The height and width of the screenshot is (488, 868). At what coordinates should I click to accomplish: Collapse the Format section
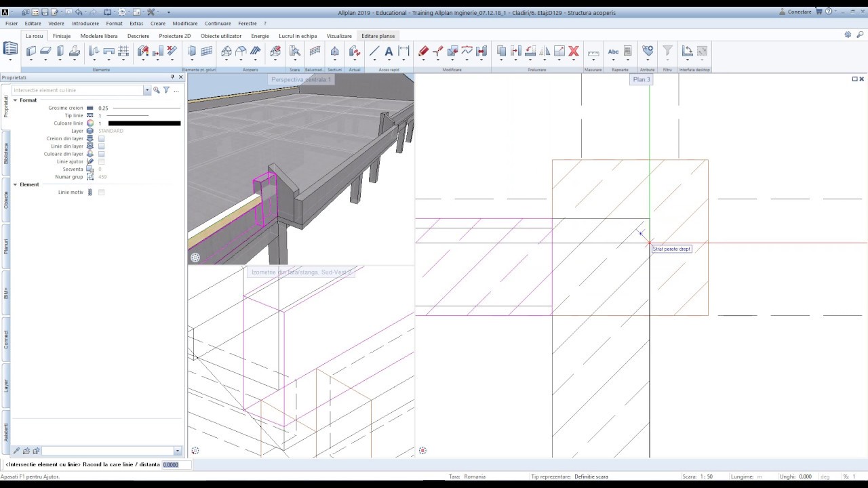pyautogui.click(x=15, y=100)
